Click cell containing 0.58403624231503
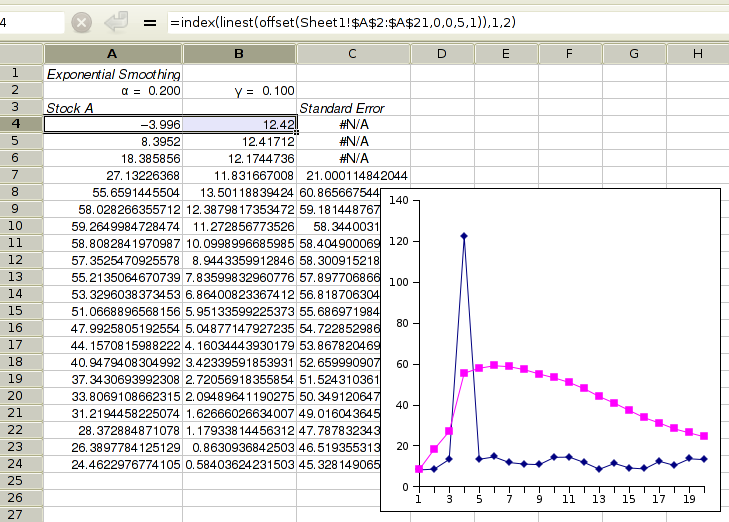Screen dimensions: 729x522 [239, 464]
